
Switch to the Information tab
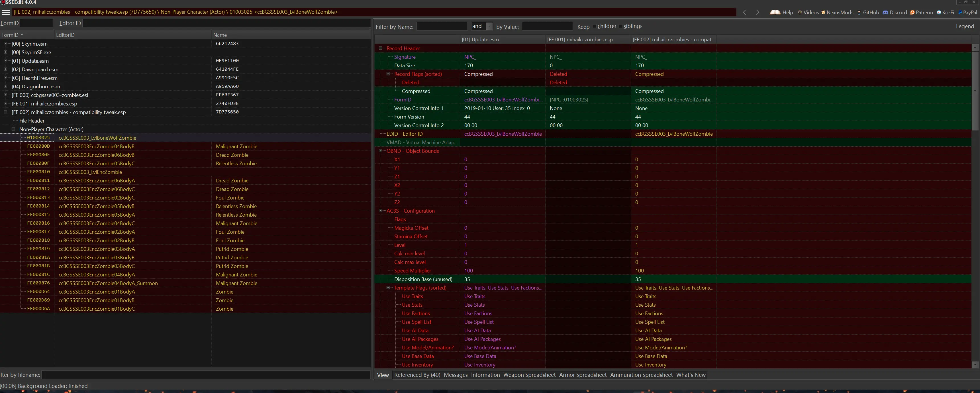(485, 375)
